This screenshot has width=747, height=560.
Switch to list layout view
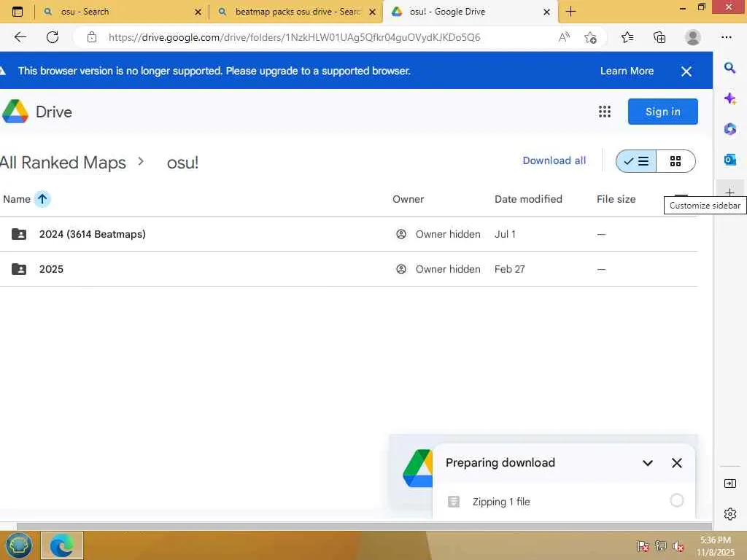coord(636,161)
